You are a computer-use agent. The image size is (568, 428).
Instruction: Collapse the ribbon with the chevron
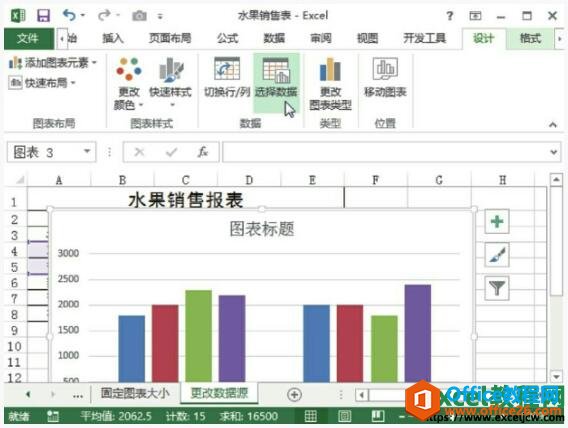click(x=553, y=125)
